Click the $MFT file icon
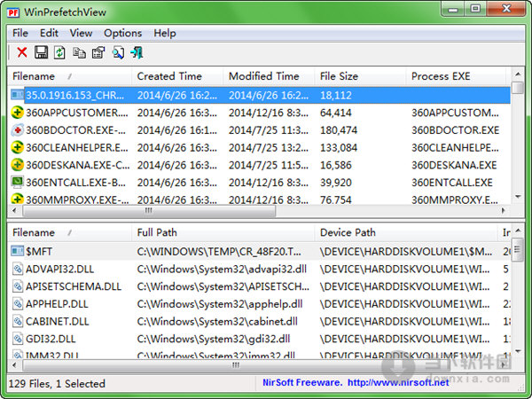Viewport: 532px width, 399px height. tap(17, 252)
